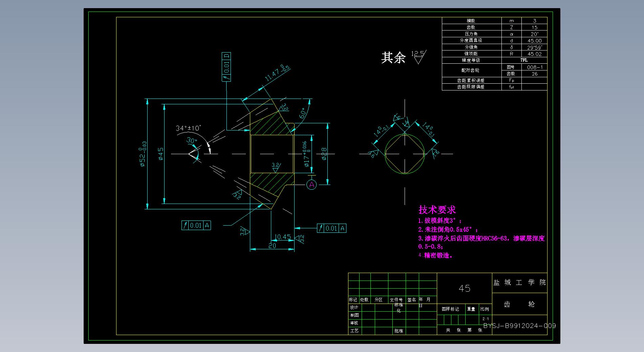This screenshot has width=644, height=352.
Task: Select the ø28 hub diameter dimension
Action: tap(324, 154)
